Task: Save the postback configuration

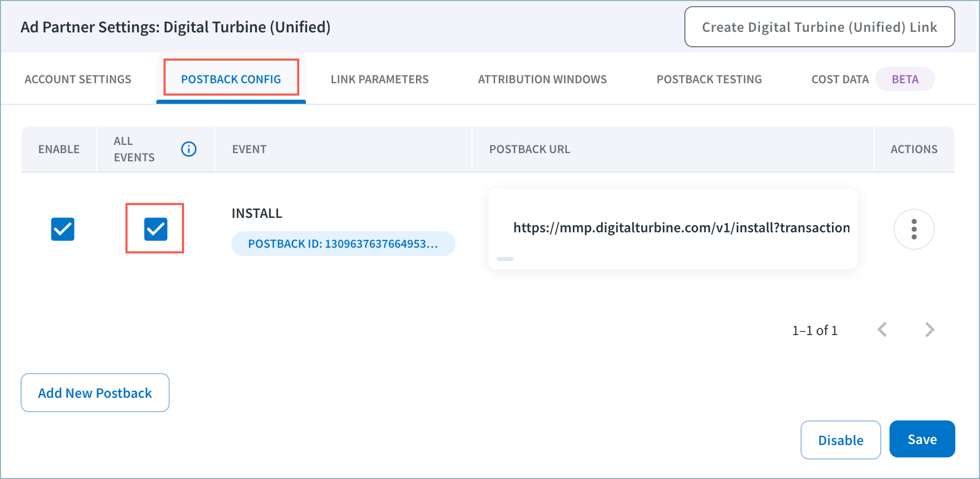Action: (922, 439)
